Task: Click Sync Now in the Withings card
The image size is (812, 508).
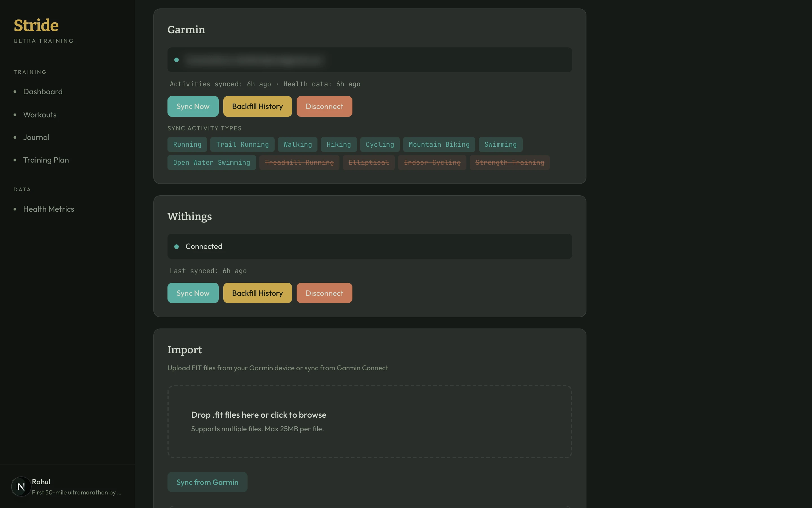Action: pyautogui.click(x=193, y=293)
